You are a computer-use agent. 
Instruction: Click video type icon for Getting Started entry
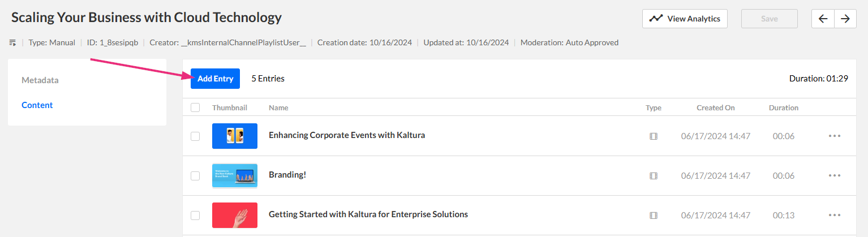654,216
